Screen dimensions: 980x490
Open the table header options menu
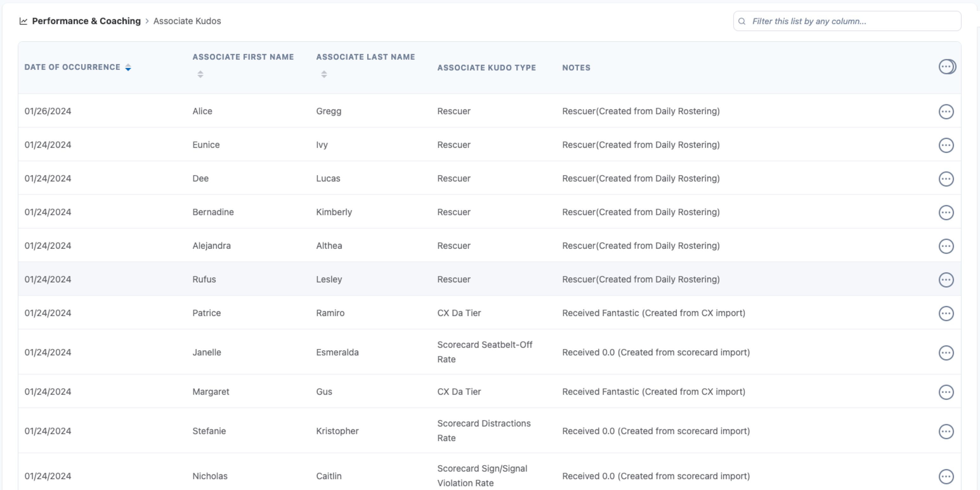click(x=946, y=67)
